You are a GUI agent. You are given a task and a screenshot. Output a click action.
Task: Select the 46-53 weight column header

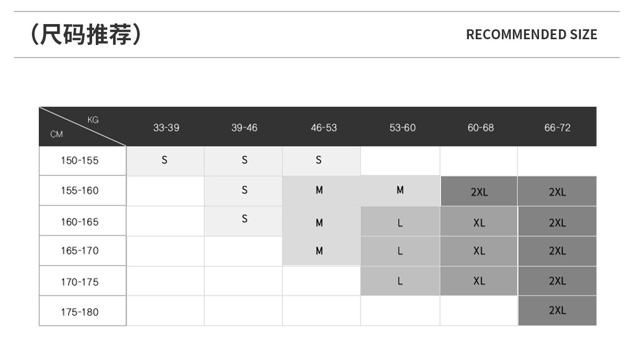323,128
